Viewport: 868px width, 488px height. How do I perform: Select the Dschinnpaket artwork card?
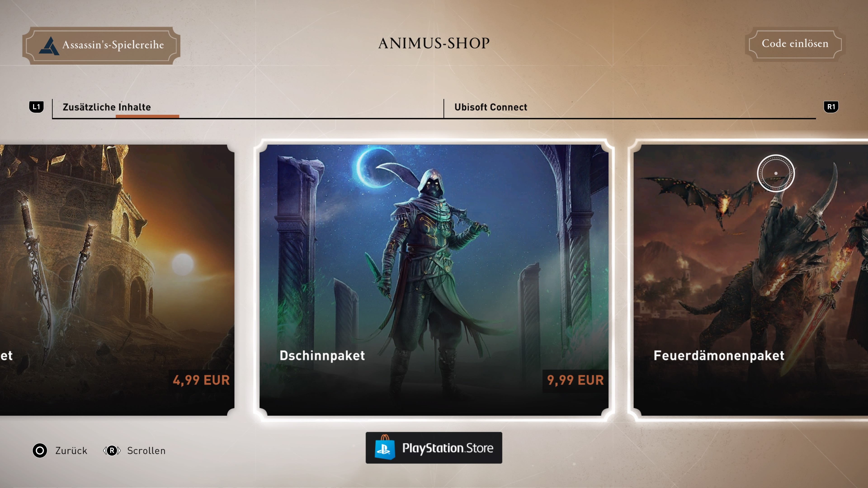[434, 280]
